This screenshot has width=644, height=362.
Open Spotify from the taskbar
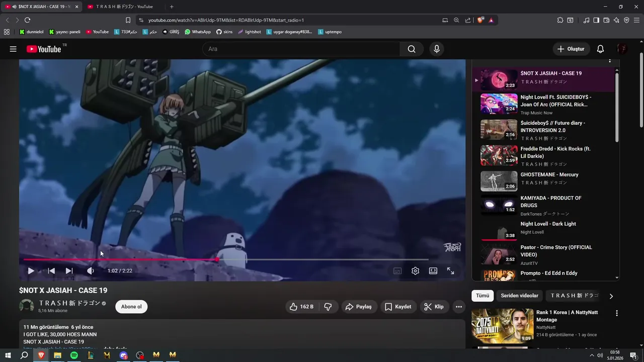(74, 355)
